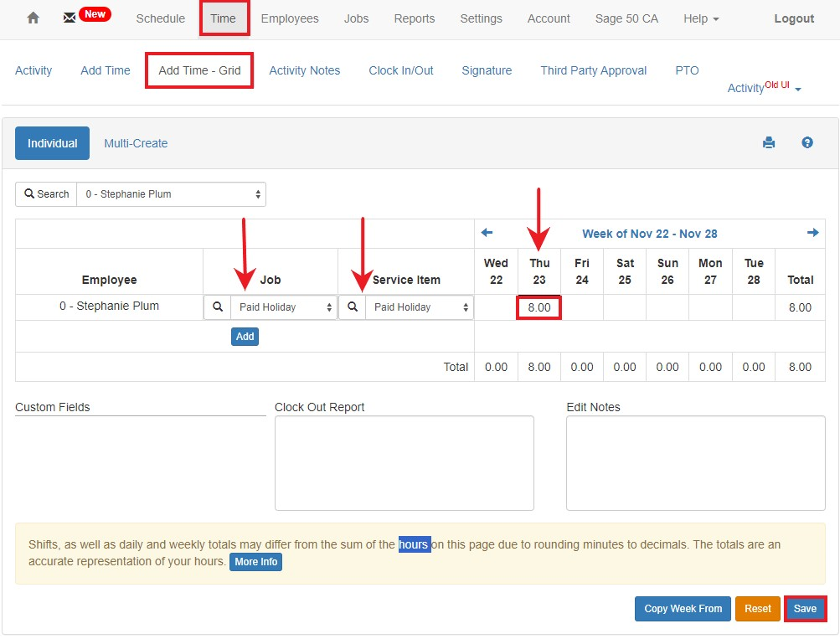Screen dimensions: 840x639
Task: Click employee name 0 - Stephanie Plum in grid
Action: (x=109, y=306)
